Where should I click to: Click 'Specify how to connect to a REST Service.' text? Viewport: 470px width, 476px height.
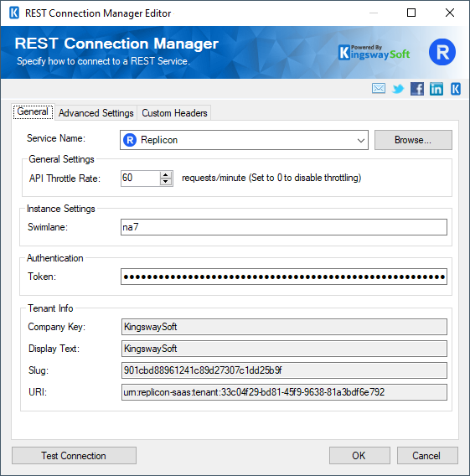(x=103, y=61)
